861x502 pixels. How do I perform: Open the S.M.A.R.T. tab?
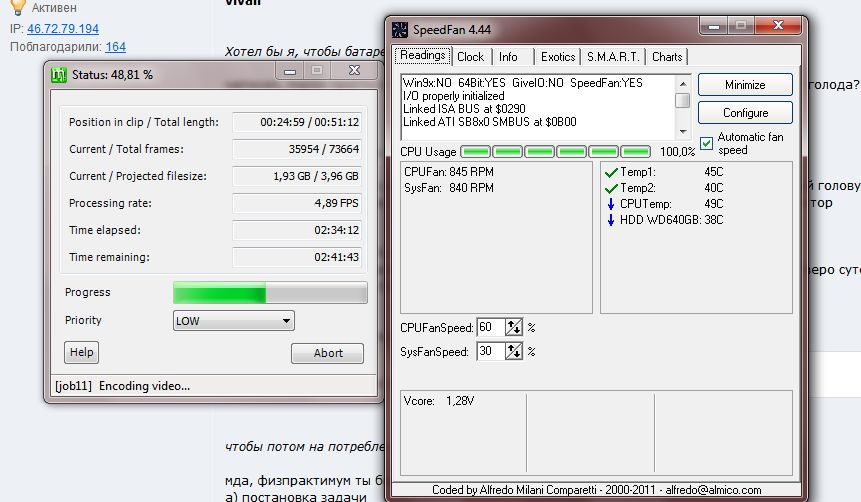(613, 57)
